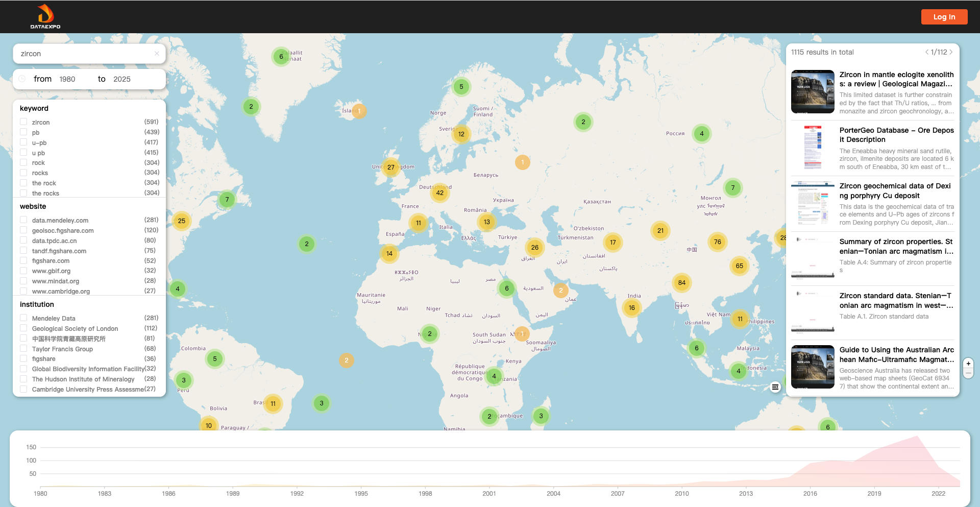Open the date range clock icon
The height and width of the screenshot is (507, 980).
(22, 79)
